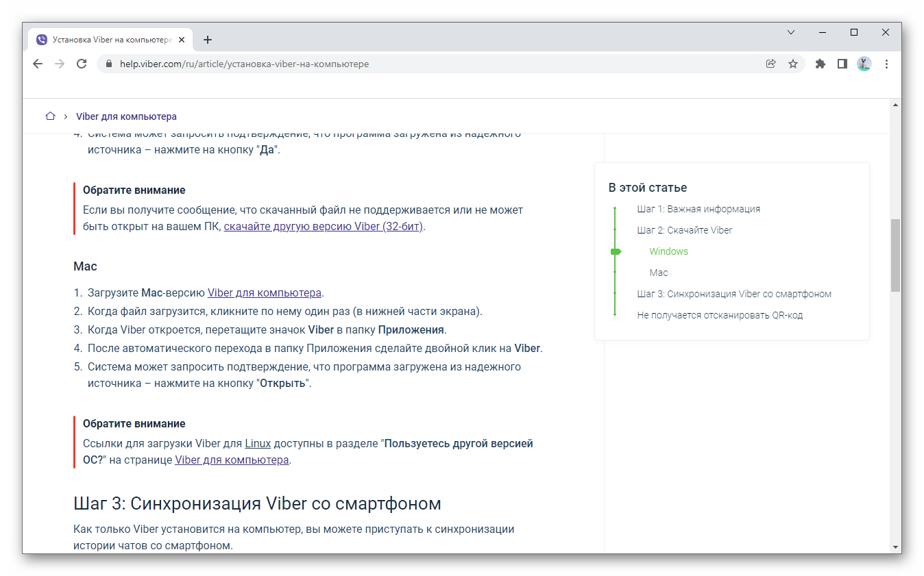Click the scrollbar down arrow
The height and width of the screenshot is (576, 924).
[895, 547]
